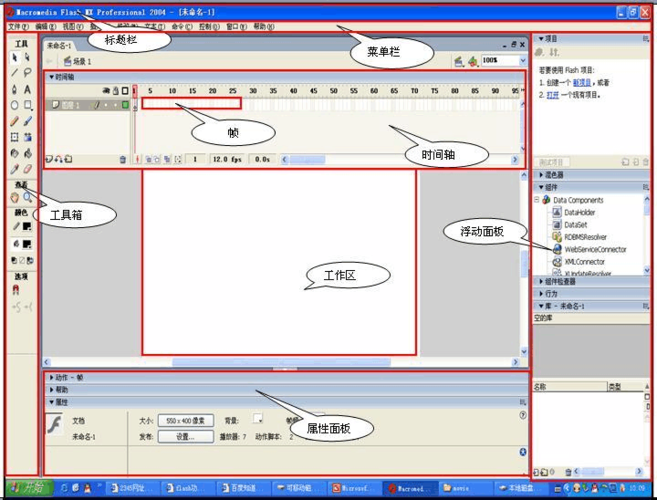Collapse the 组件 components panel
The image size is (657, 500).
pyautogui.click(x=541, y=187)
